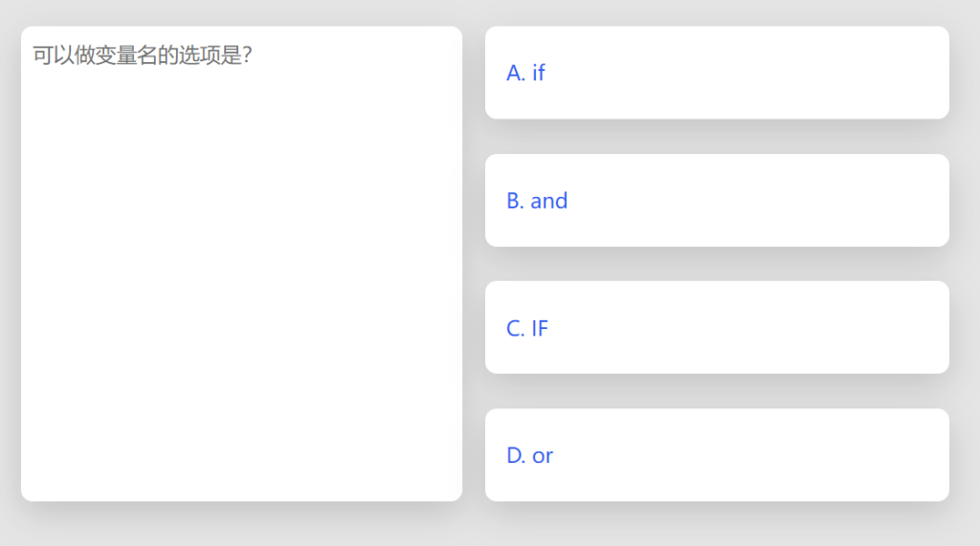The image size is (980, 546).
Task: Click the blue 'A. if' label text
Action: click(x=525, y=73)
